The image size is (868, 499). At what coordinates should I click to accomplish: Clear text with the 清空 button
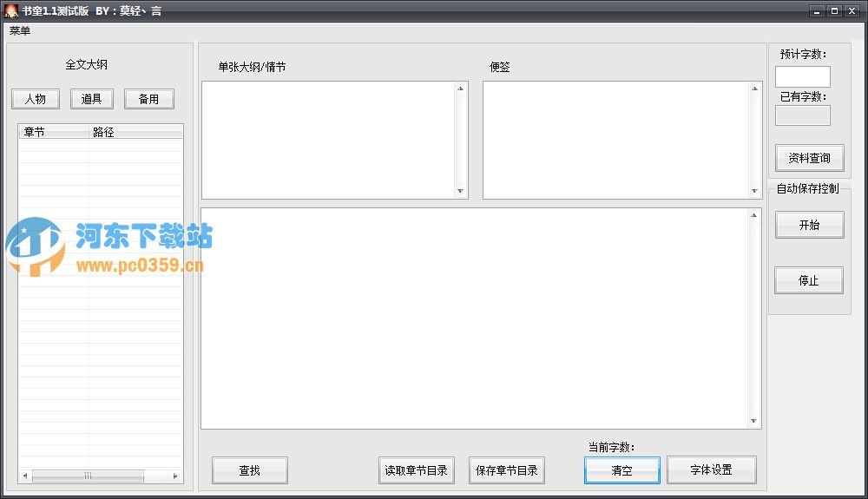[x=622, y=470]
